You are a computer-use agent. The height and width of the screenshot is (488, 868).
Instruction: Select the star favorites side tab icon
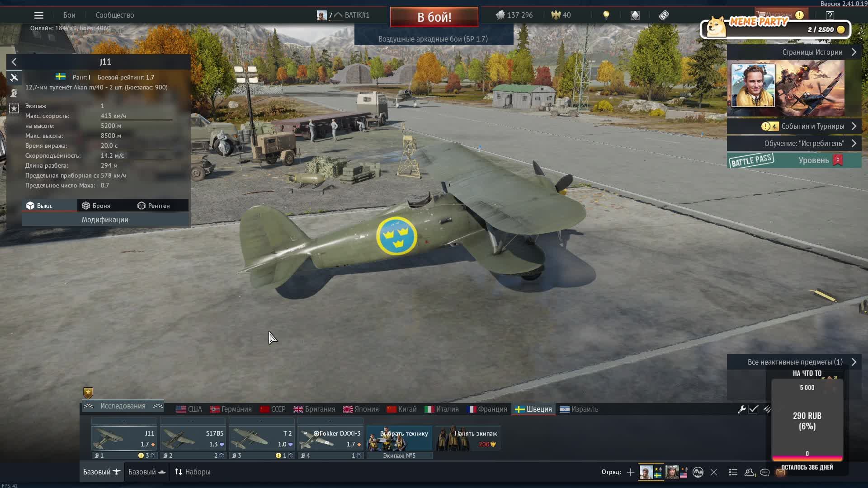pyautogui.click(x=14, y=108)
